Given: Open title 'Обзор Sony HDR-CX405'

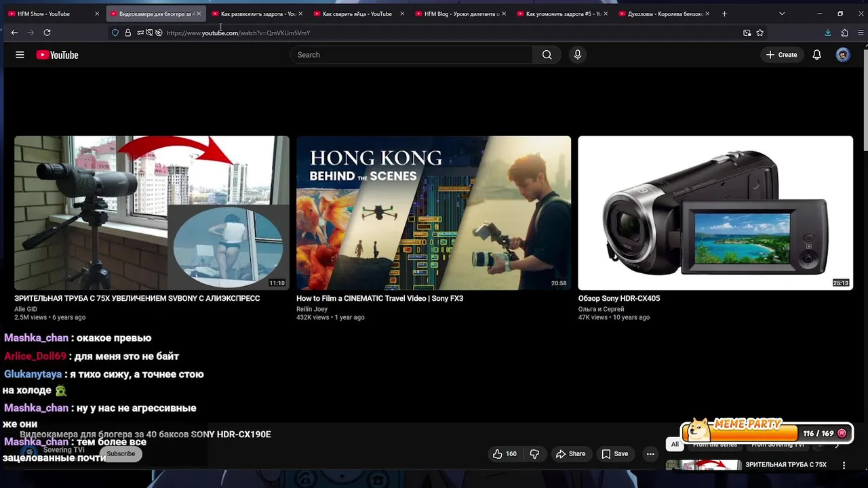Looking at the screenshot, I should pos(619,298).
